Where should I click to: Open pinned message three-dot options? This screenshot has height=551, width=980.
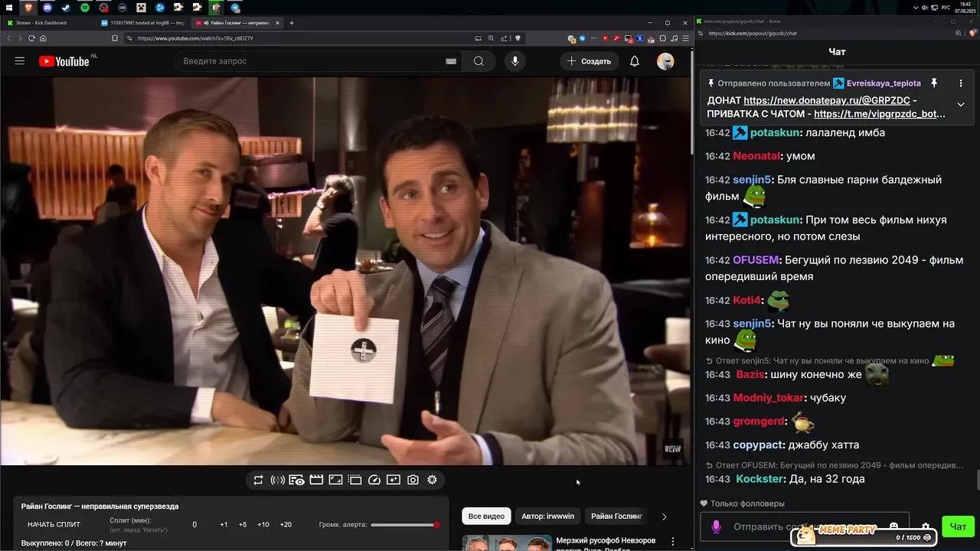coord(961,83)
